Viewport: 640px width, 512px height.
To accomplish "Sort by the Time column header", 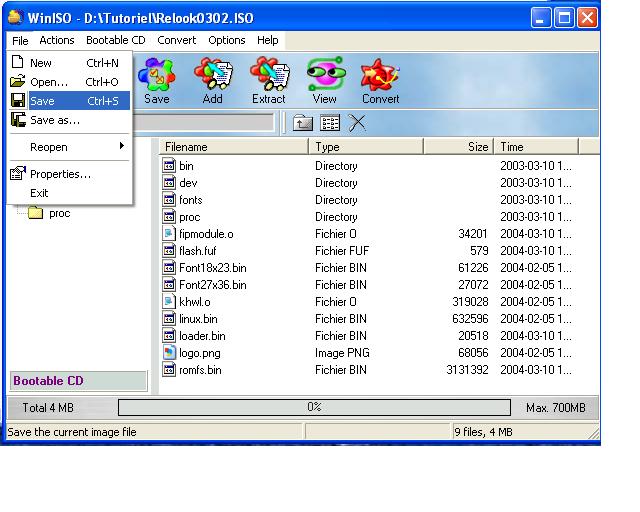I will coord(536,147).
